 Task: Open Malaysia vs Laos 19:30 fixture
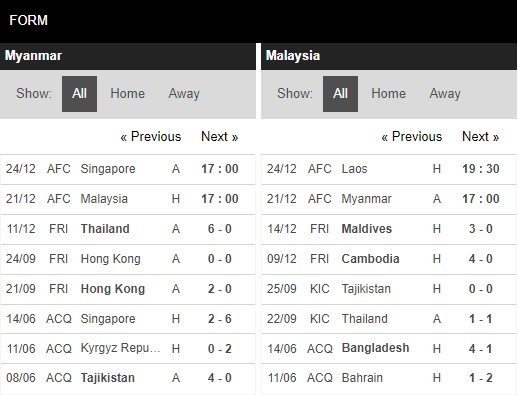(x=389, y=169)
